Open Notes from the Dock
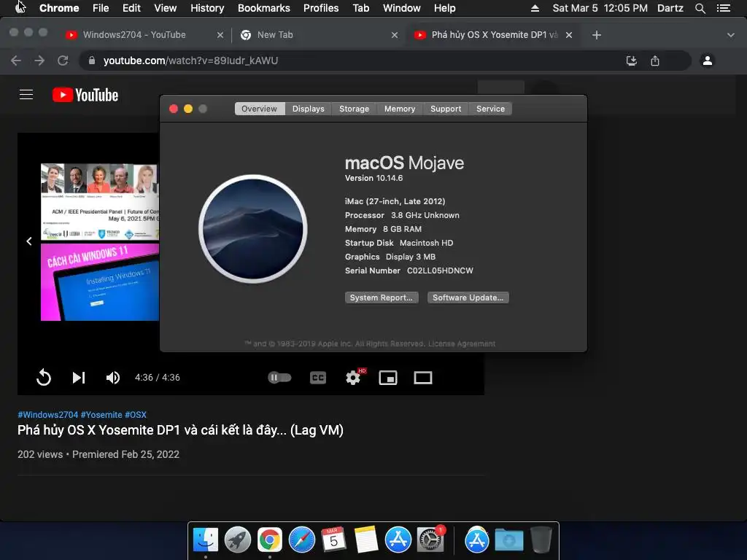 point(366,540)
